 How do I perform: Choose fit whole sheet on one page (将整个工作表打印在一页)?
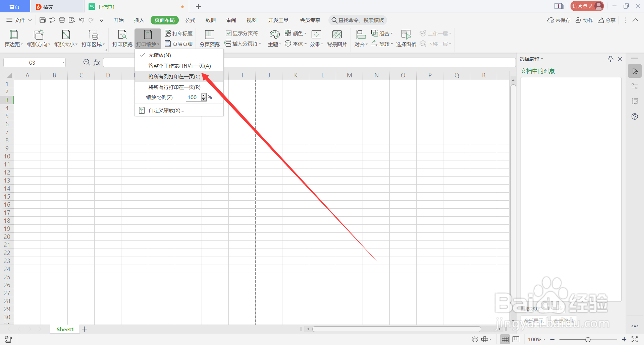179,66
